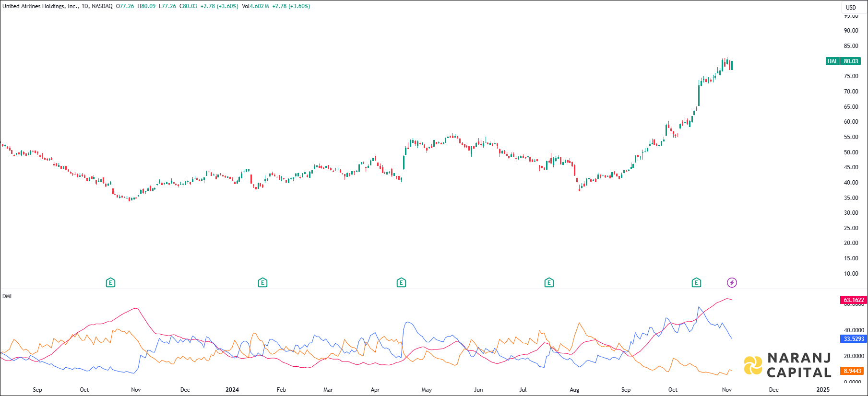This screenshot has height=396, width=868.
Task: Click the 90.00 price axis label
Action: (851, 31)
